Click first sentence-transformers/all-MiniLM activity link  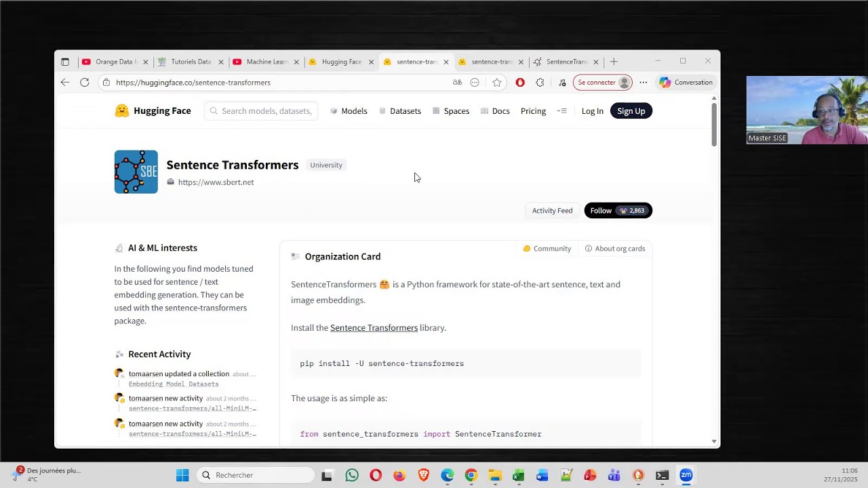coord(193,409)
